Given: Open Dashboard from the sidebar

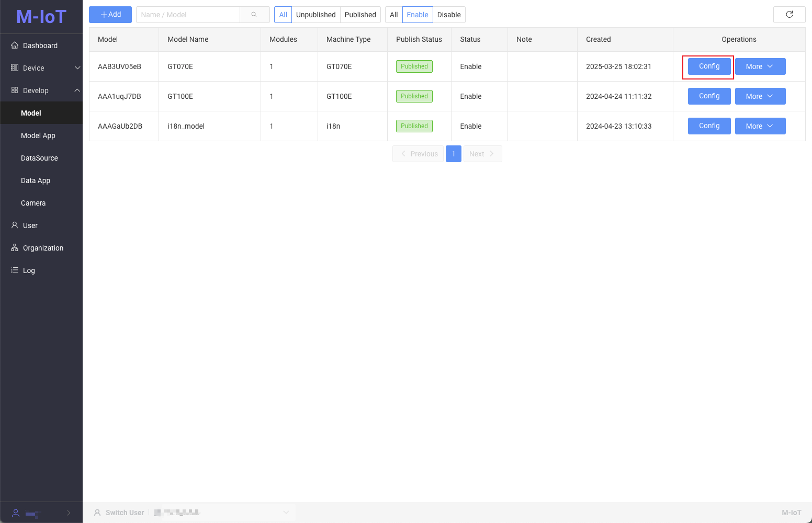Looking at the screenshot, I should coord(40,46).
